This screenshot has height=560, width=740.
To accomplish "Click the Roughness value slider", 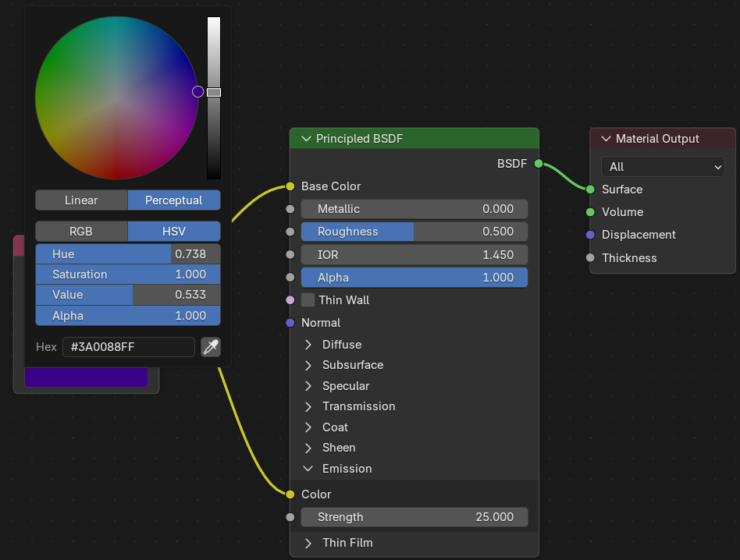I will (x=414, y=232).
